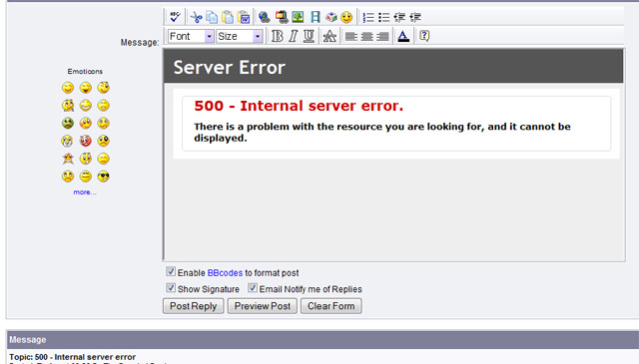Insert linked image using folder-chain icon
Image resolution: width=639 pixels, height=364 pixels.
pos(282,17)
